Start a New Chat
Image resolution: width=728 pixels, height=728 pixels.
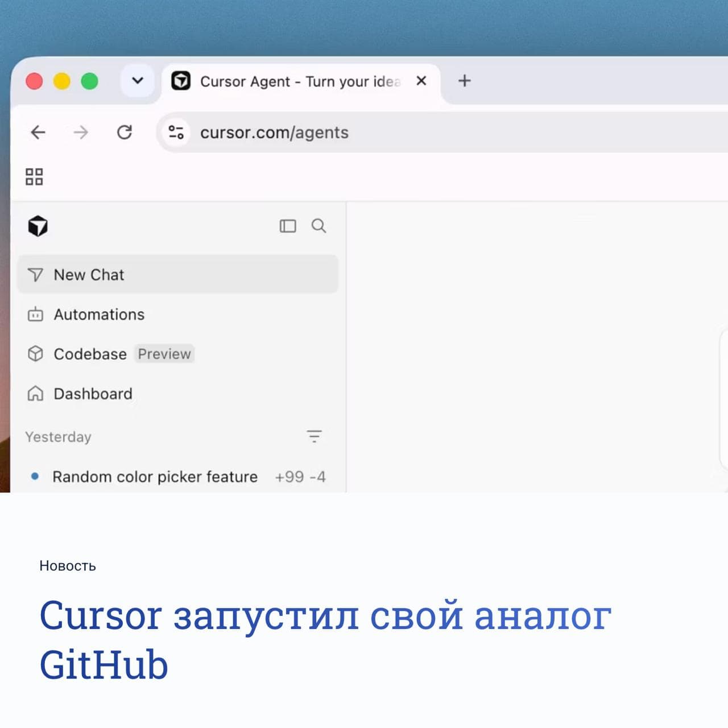tap(178, 275)
